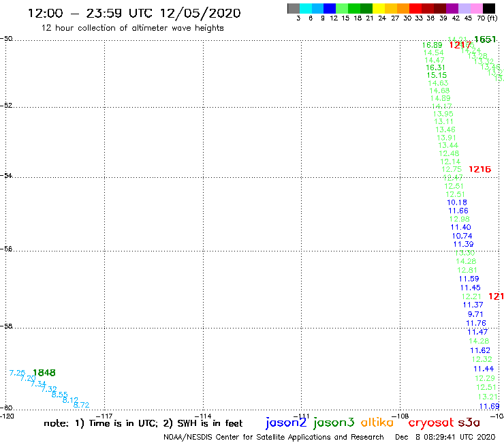The image size is (504, 443).
Task: Click the 12.21 wave height value
Action: coord(471,296)
